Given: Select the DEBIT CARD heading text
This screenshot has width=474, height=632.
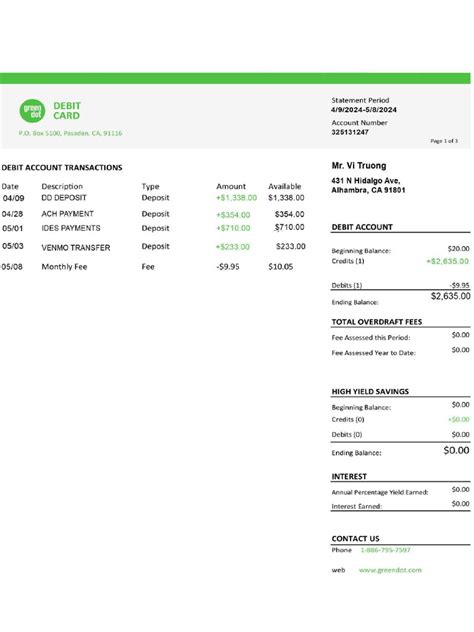Looking at the screenshot, I should click(67, 111).
